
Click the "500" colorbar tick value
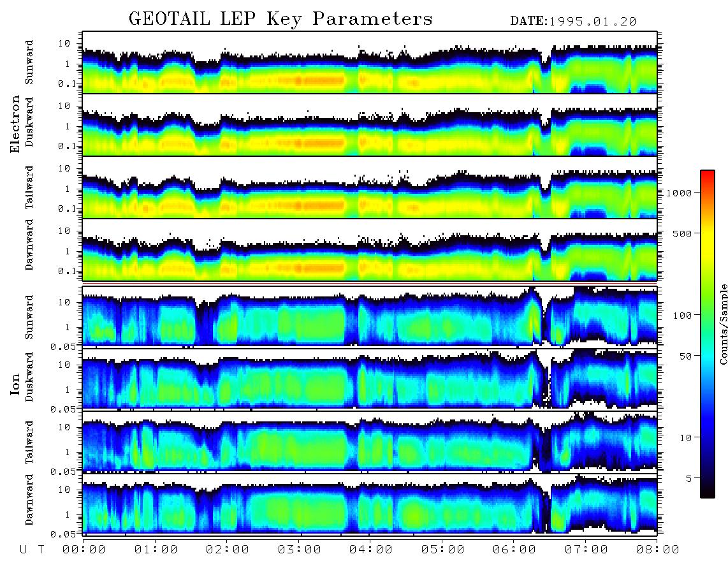[683, 233]
